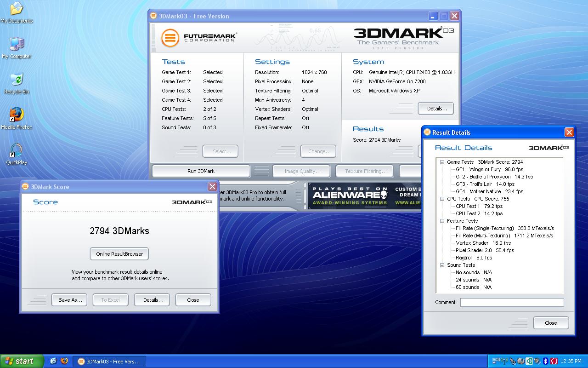Open the My Documents desktop icon

17,12
